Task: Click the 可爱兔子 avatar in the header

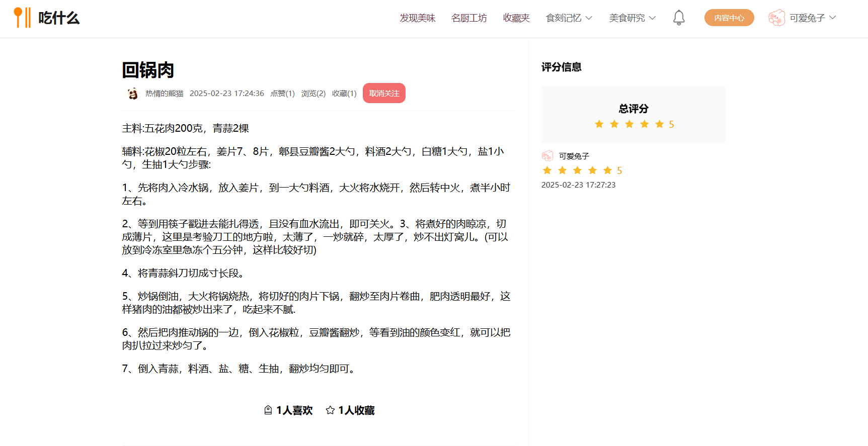Action: (x=776, y=18)
